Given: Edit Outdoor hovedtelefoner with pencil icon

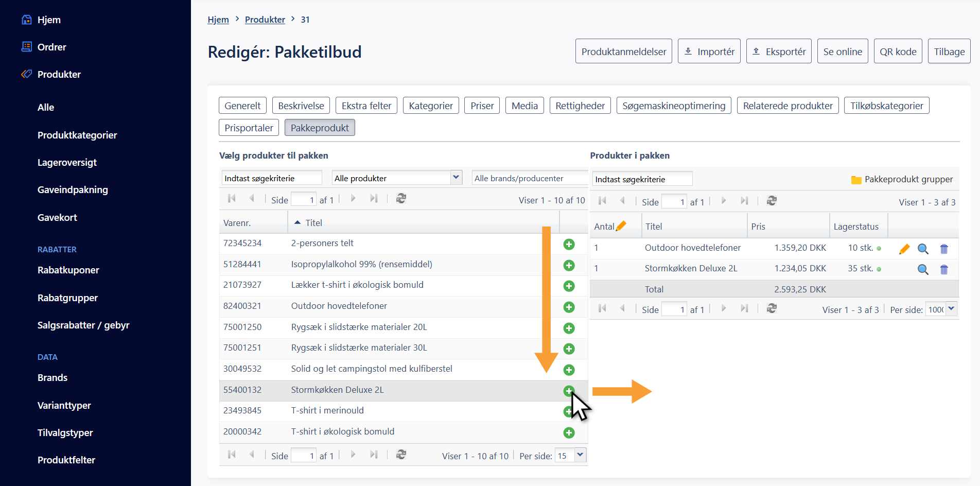Looking at the screenshot, I should coord(904,249).
